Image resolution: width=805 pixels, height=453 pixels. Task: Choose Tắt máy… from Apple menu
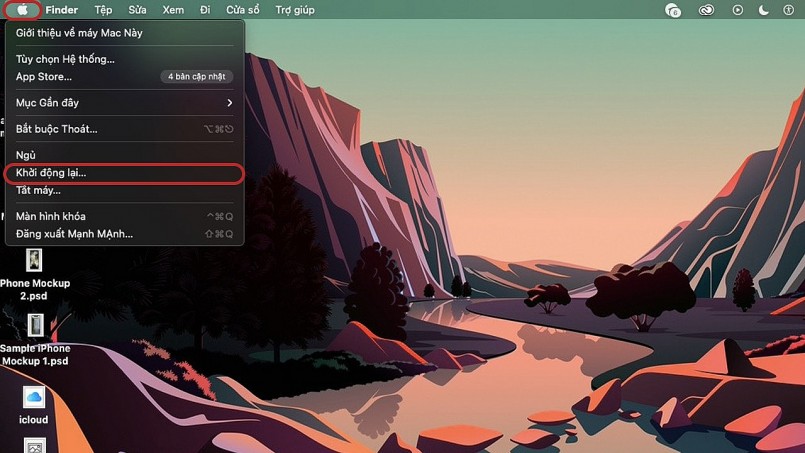38,190
